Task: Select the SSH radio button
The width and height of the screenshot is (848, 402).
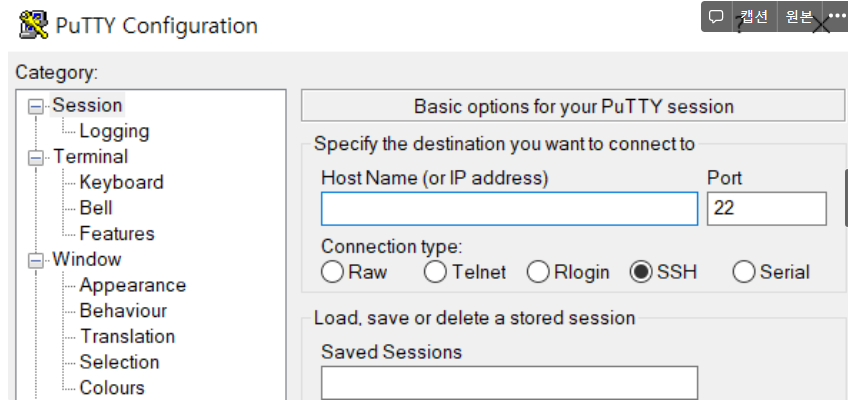Action: 641,272
